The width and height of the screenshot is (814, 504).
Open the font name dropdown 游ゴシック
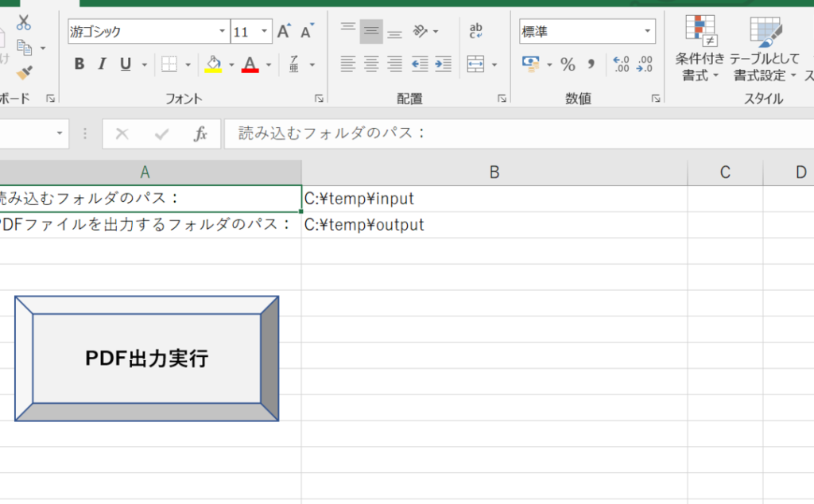223,33
